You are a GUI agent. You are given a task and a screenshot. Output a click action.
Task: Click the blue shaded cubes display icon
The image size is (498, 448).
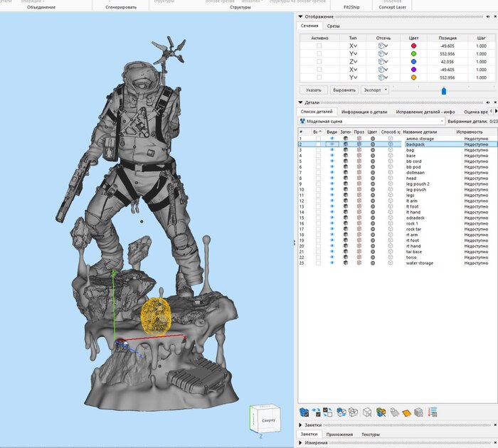click(x=341, y=412)
